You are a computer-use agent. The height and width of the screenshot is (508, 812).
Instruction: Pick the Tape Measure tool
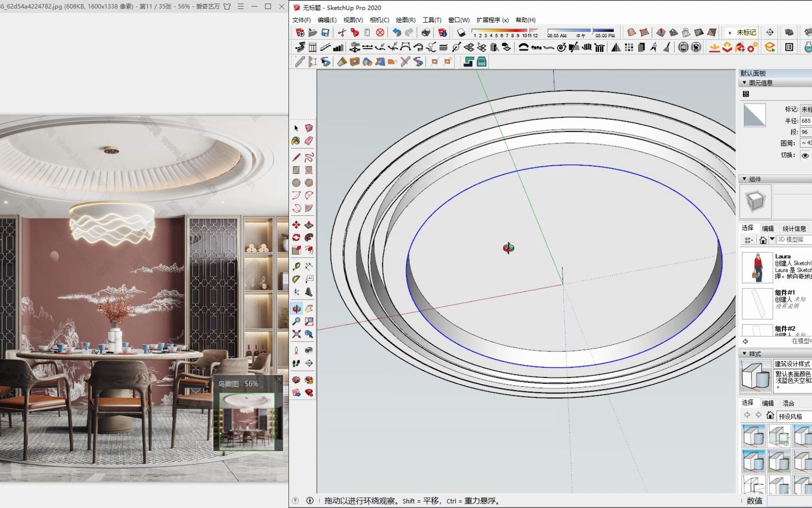[296, 266]
